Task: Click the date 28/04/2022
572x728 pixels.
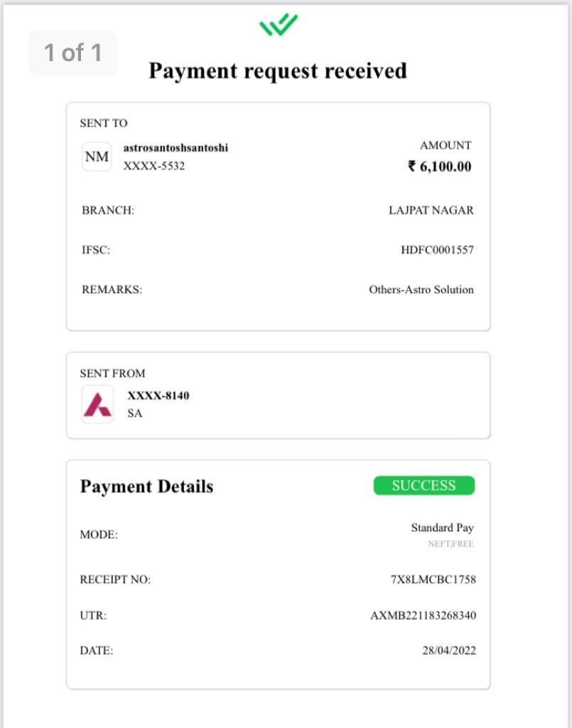Action: [x=449, y=651]
